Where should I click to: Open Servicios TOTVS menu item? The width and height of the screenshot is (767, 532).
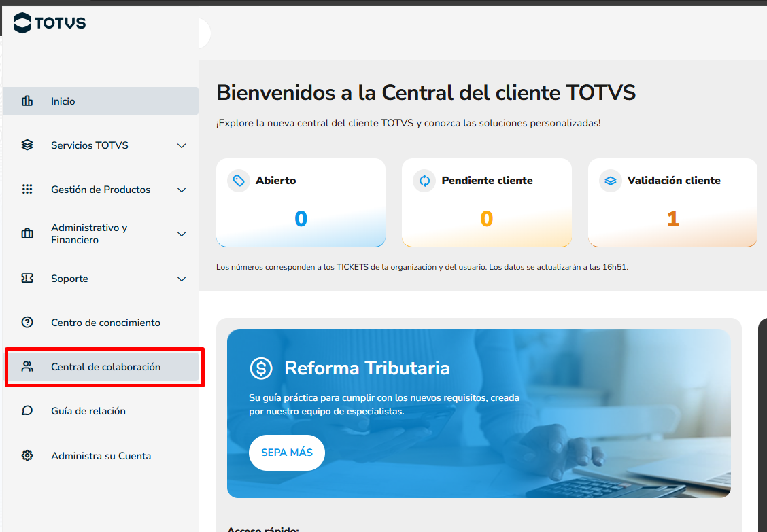click(x=101, y=145)
